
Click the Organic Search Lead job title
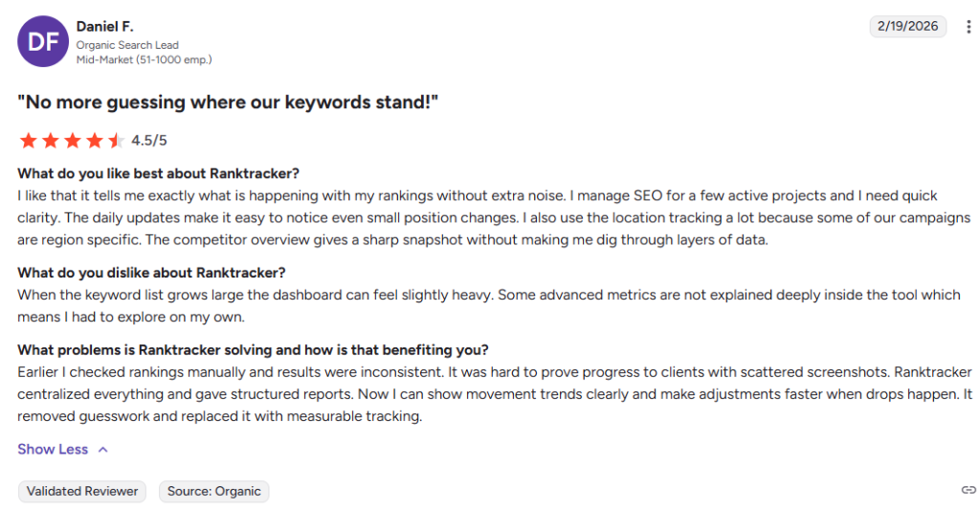click(x=127, y=45)
